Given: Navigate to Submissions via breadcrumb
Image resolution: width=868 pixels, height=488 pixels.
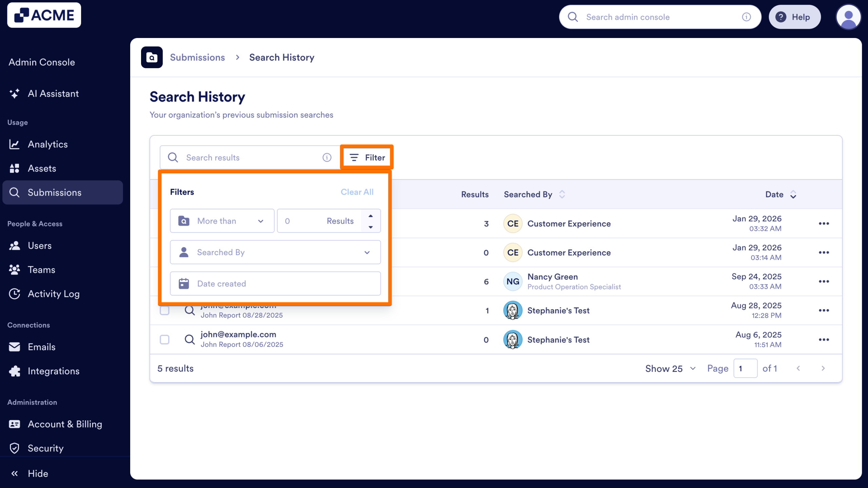Looking at the screenshot, I should (197, 57).
